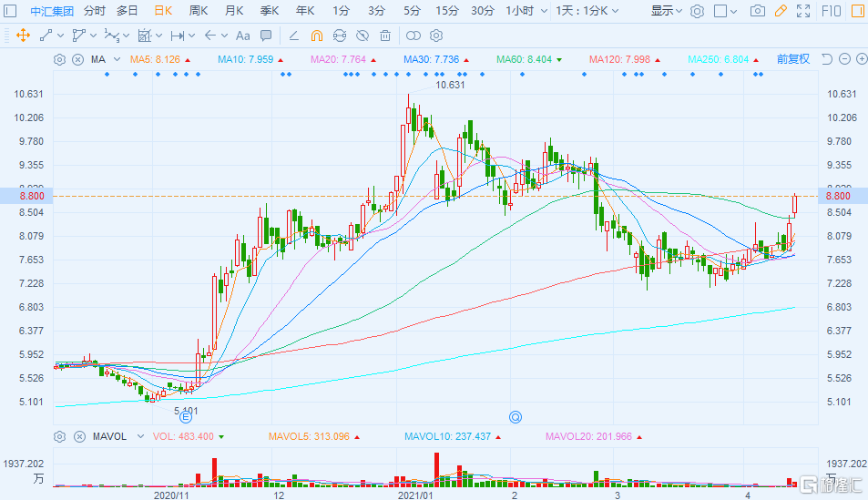Expand the 显示 display dropdown
This screenshot has height=500, width=868.
pyautogui.click(x=667, y=11)
